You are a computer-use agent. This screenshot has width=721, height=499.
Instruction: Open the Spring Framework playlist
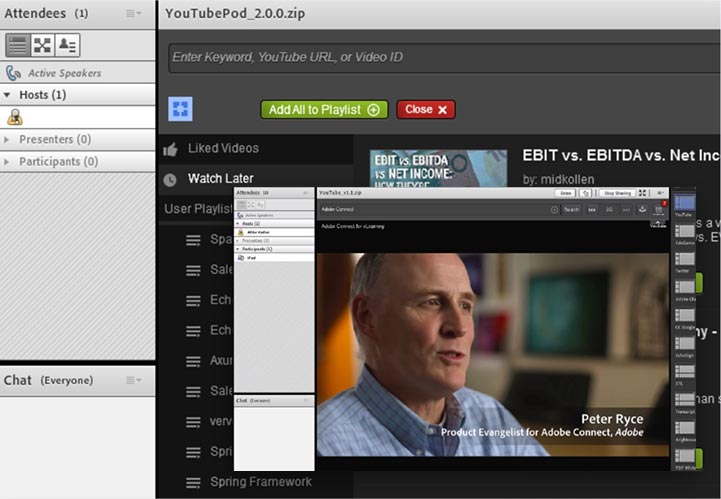point(261,482)
